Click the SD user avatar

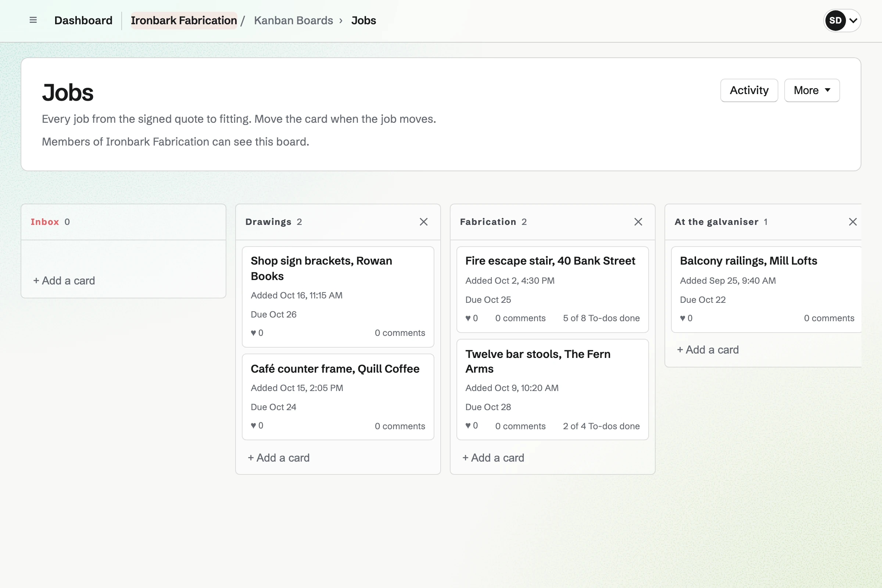pos(835,20)
